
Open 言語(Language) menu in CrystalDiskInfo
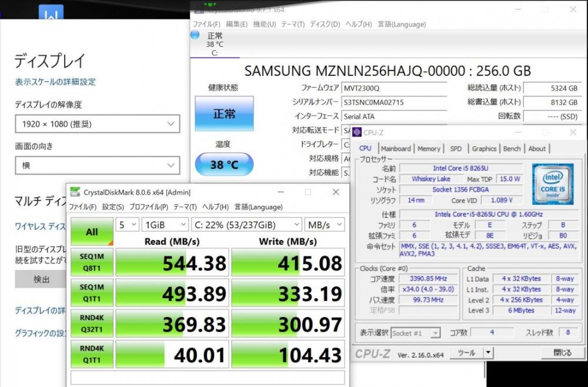[x=402, y=24]
